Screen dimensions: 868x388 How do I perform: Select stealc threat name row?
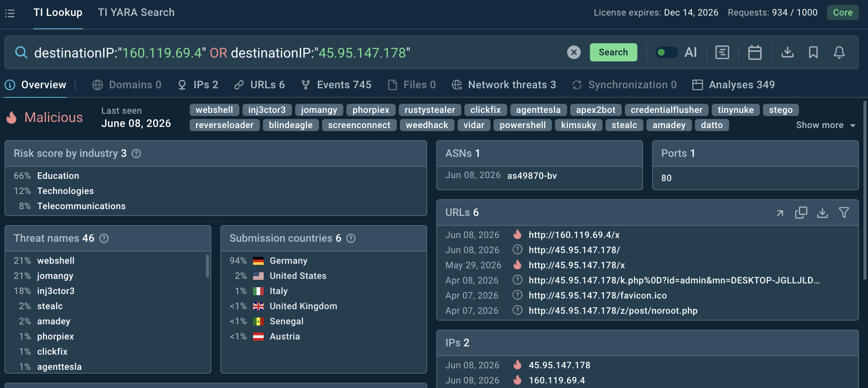click(107, 306)
